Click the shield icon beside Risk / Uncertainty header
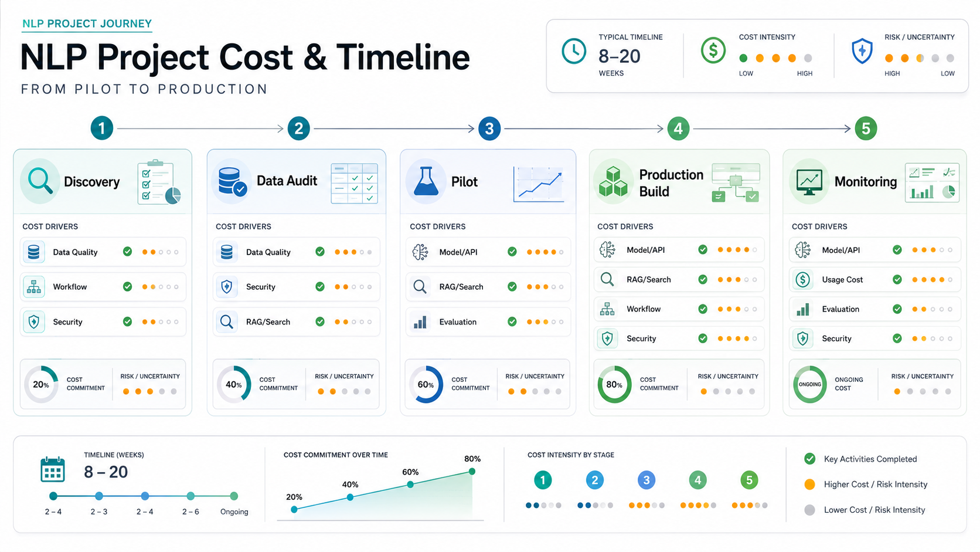 (x=862, y=51)
